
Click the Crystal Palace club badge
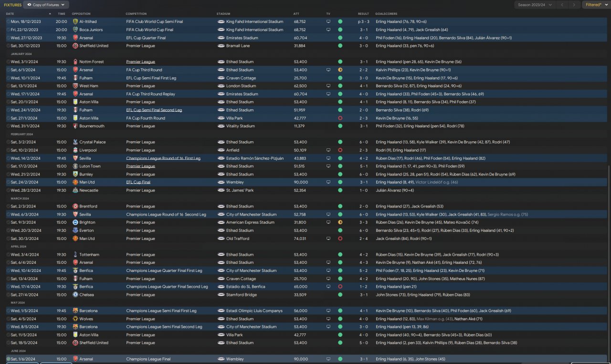coord(75,142)
